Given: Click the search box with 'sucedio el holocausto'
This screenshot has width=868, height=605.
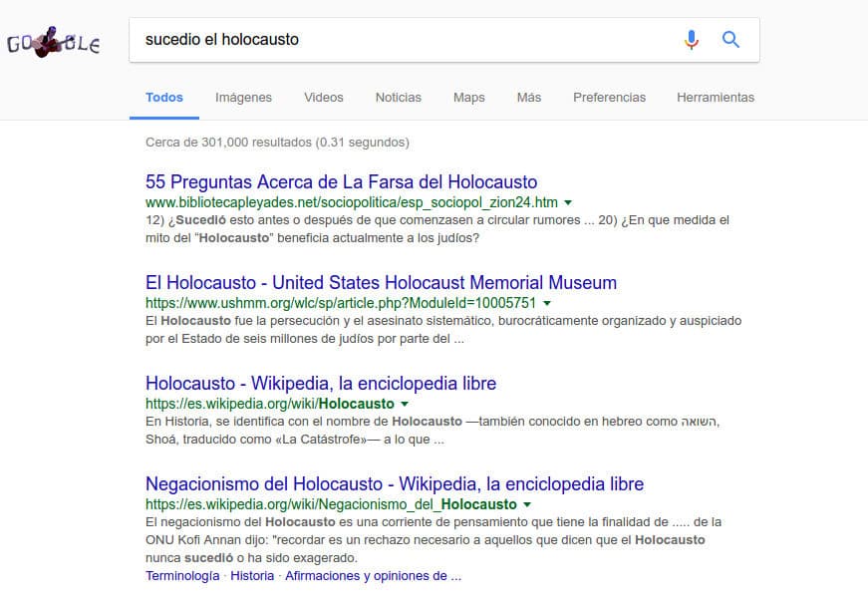Looking at the screenshot, I should pyautogui.click(x=399, y=40).
